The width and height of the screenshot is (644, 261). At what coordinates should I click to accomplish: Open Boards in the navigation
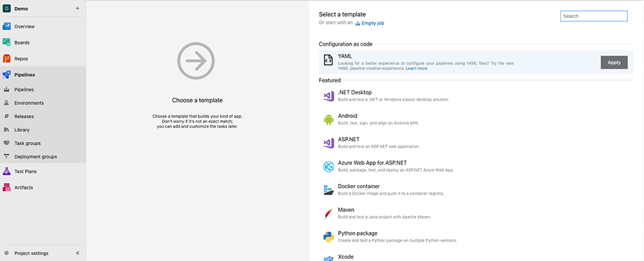22,42
